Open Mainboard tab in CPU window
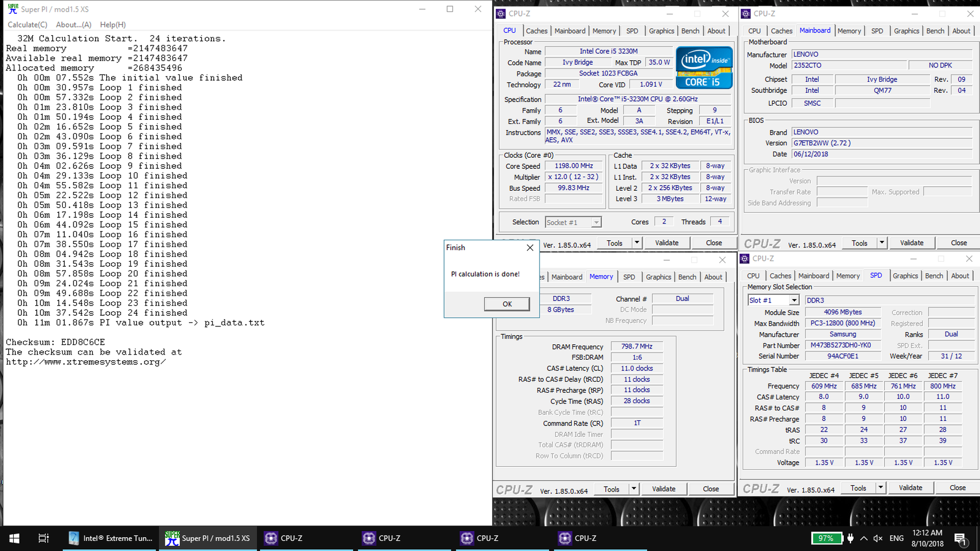 (x=570, y=31)
